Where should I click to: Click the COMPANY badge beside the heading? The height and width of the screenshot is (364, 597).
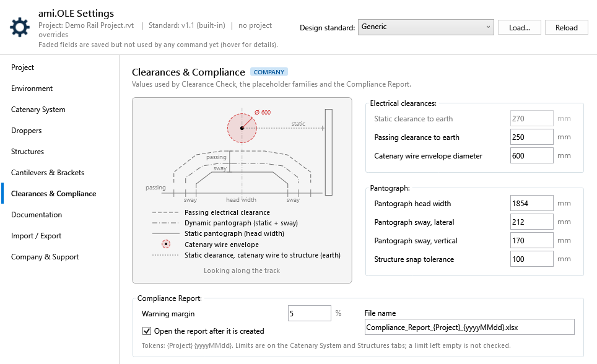pos(269,72)
